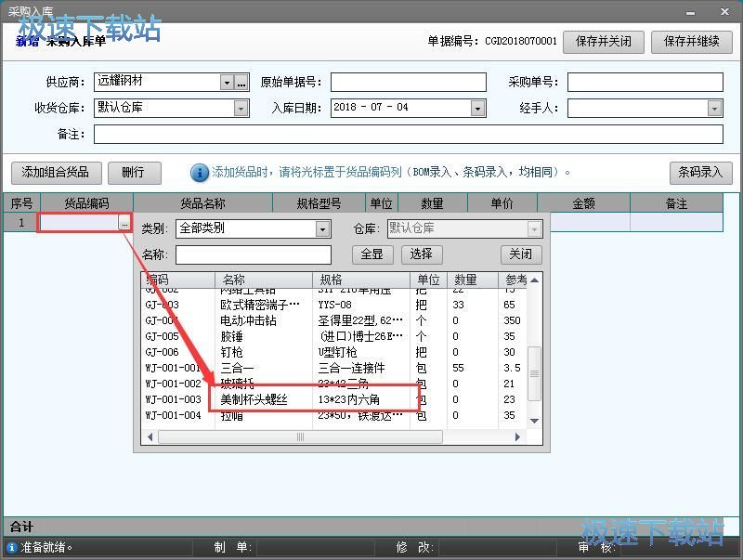Click the 圣得里22型 spec cell
This screenshot has width=743, height=560.
point(360,320)
